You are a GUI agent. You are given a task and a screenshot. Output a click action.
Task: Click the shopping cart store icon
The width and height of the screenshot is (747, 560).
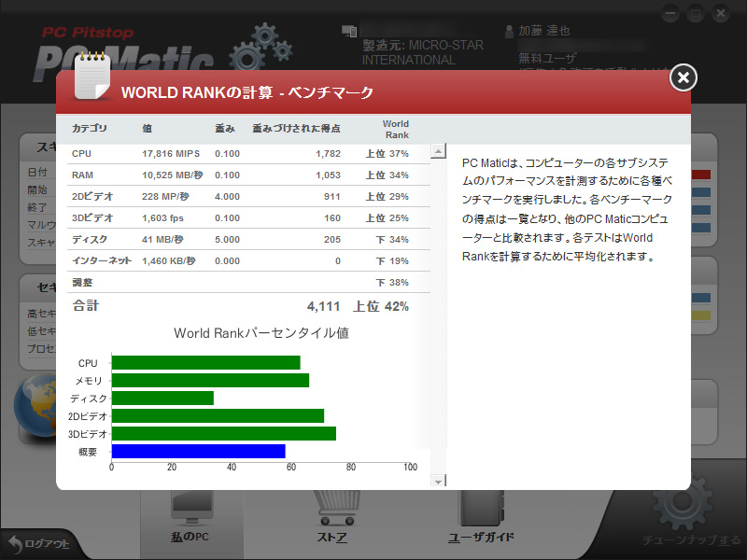pos(336,509)
